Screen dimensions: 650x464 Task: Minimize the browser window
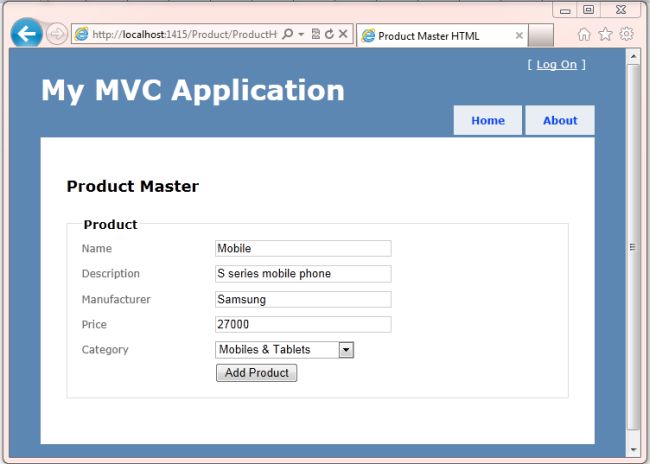(565, 10)
